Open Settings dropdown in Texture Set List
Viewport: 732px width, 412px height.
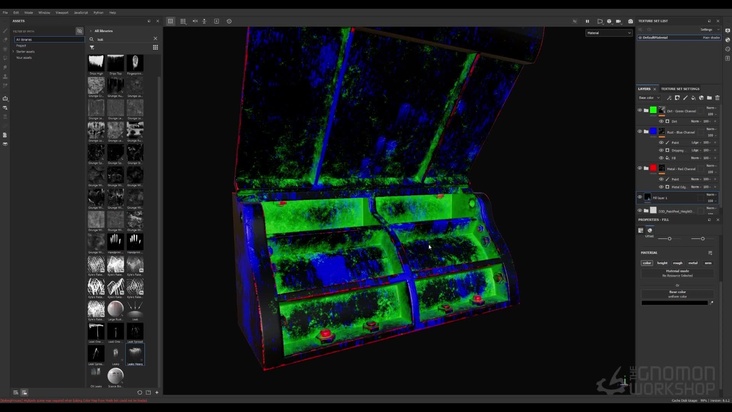[x=707, y=30]
